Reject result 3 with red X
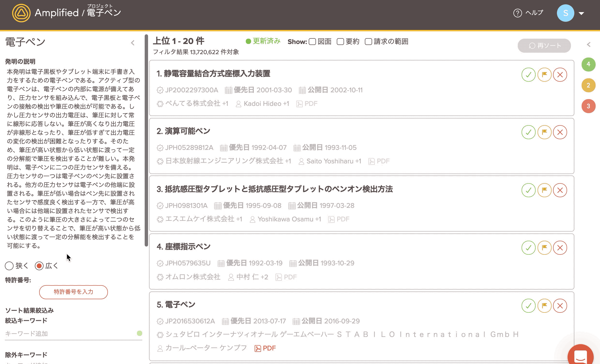Image resolution: width=600 pixels, height=364 pixels. [x=560, y=190]
